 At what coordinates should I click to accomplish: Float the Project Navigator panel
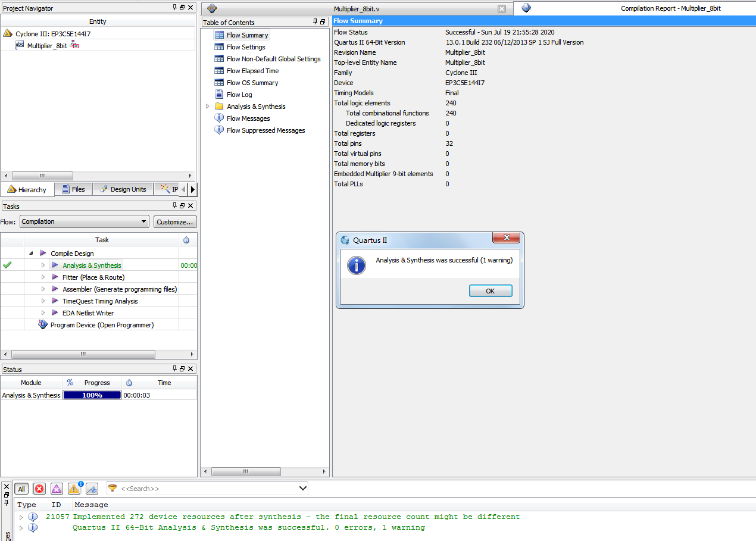(x=183, y=8)
